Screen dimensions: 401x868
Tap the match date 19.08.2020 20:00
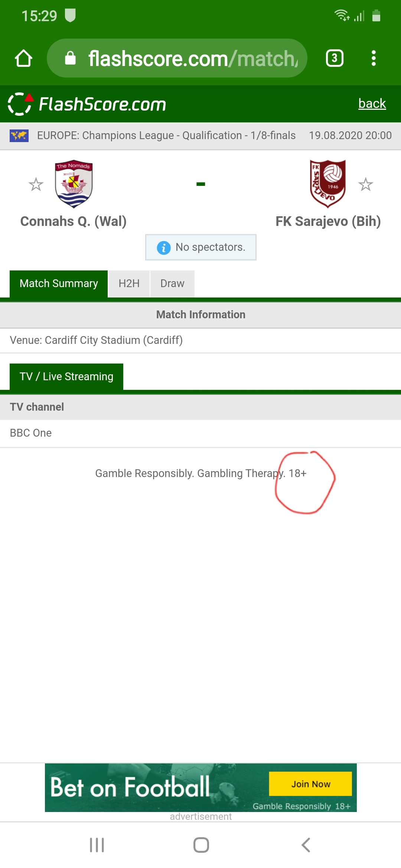pos(350,135)
